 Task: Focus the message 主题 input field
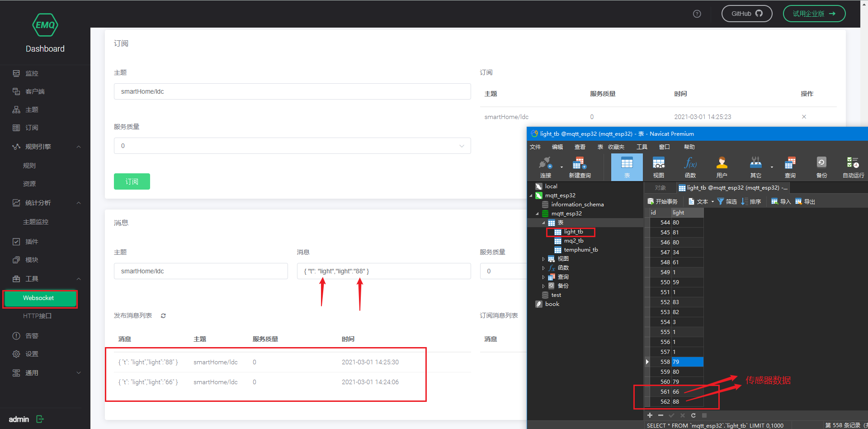201,271
